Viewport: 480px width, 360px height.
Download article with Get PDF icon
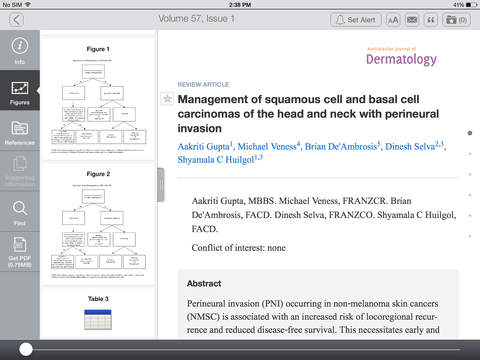(x=20, y=252)
